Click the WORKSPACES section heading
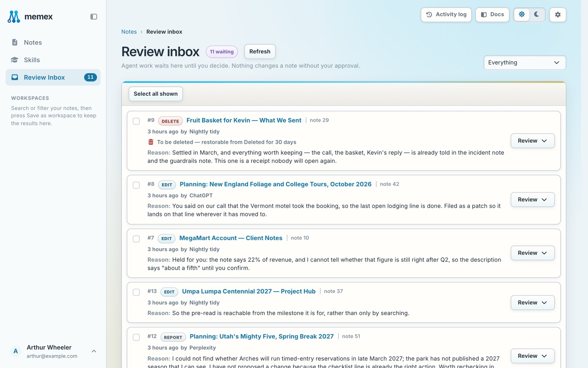The width and height of the screenshot is (588, 368). 30,98
